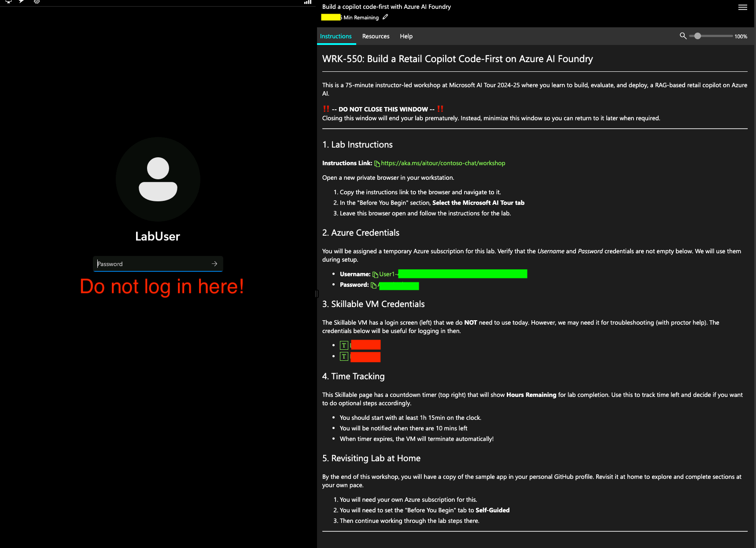Click the lightning bolt commands icon
This screenshot has width=756, height=548.
coord(22,2)
